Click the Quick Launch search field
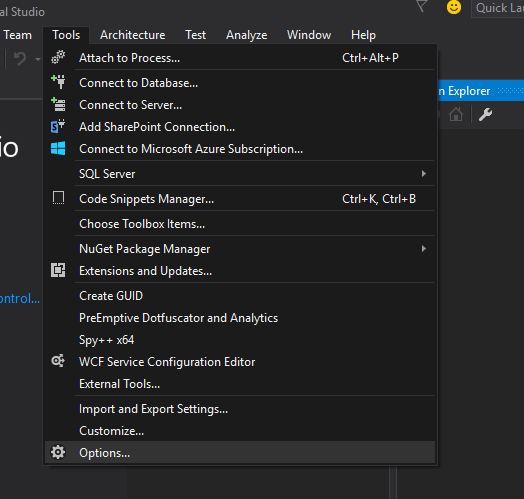The width and height of the screenshot is (524, 499). tap(498, 8)
